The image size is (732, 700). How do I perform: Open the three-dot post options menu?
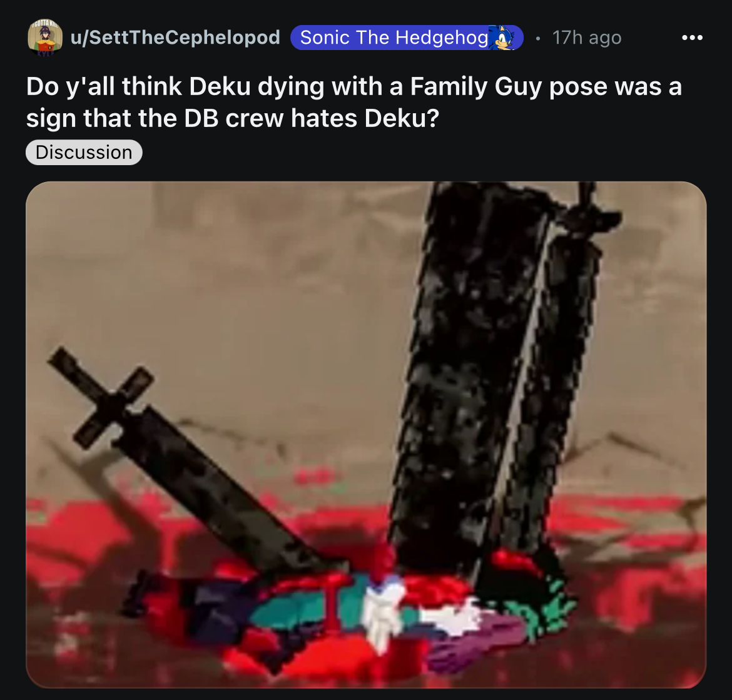tap(692, 38)
